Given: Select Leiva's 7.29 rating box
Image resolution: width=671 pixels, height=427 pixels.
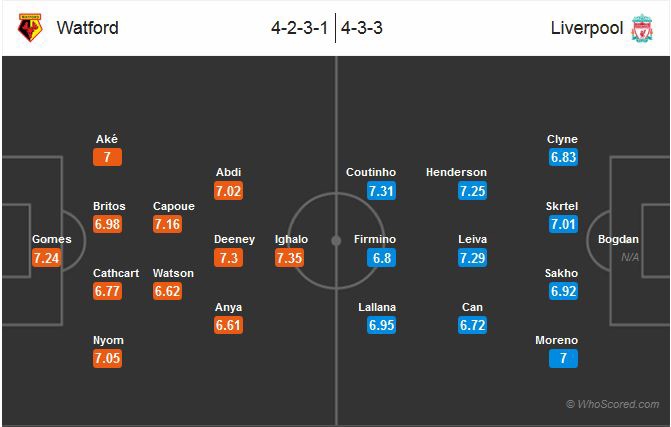Looking at the screenshot, I should pyautogui.click(x=473, y=258).
